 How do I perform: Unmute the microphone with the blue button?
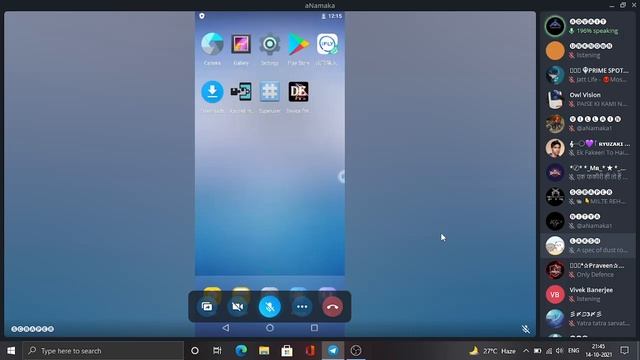point(270,307)
